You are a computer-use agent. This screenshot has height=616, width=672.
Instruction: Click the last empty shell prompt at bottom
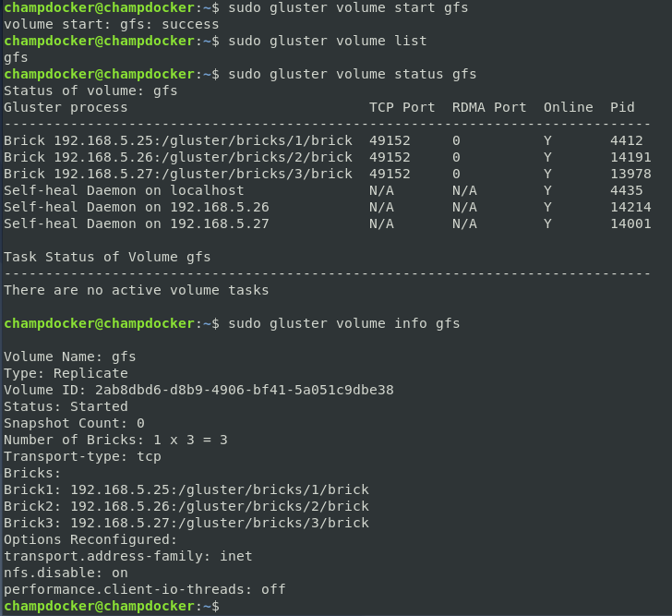(x=112, y=606)
